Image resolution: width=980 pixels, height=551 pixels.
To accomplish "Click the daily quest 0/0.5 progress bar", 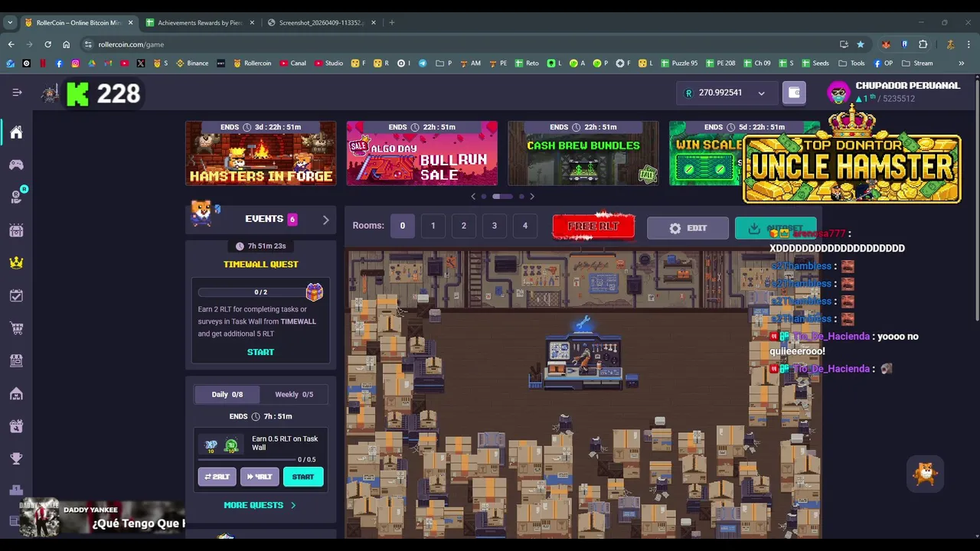I will click(x=247, y=460).
